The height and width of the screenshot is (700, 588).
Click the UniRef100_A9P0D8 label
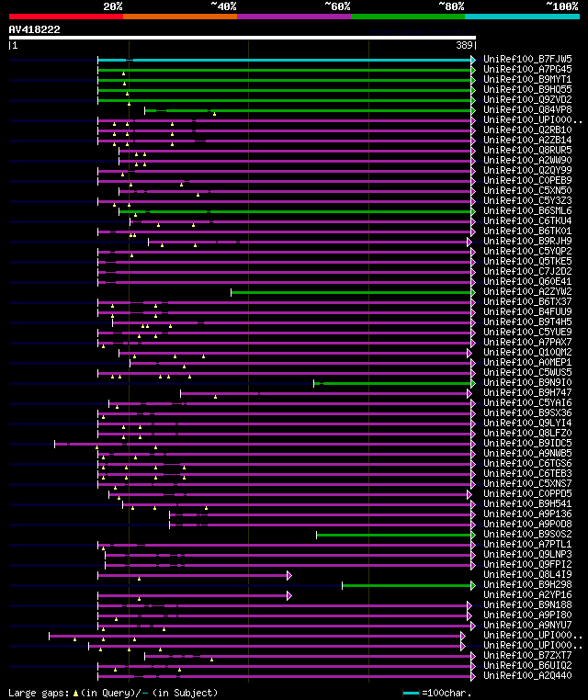pos(527,525)
